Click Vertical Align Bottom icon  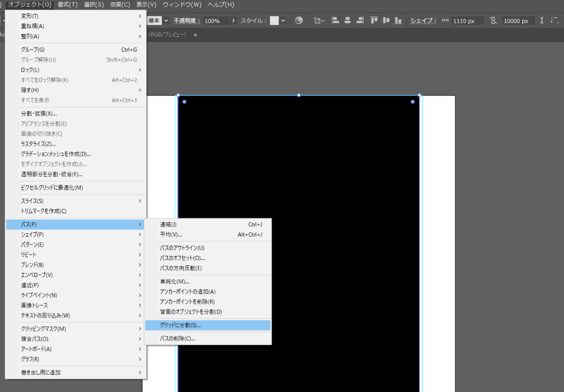coord(398,20)
